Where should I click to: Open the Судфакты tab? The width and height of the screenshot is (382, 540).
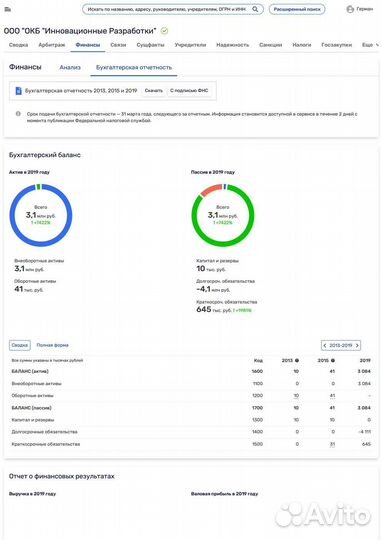point(150,45)
